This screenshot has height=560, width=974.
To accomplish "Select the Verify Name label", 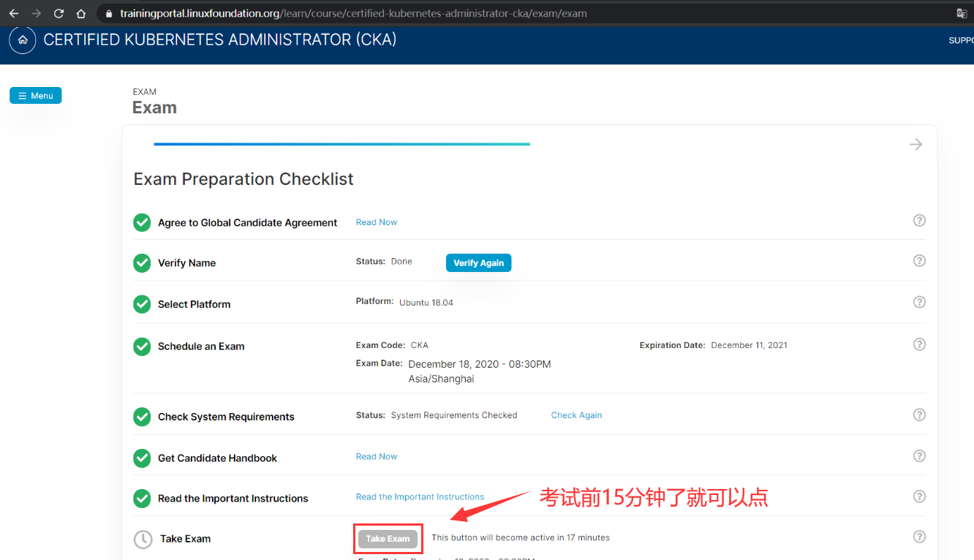I will click(x=187, y=263).
